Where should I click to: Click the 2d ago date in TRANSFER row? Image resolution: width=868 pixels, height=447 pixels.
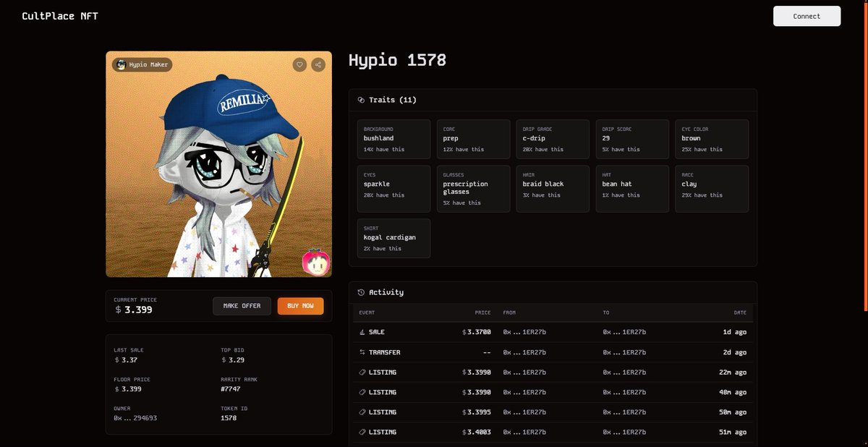pos(736,352)
